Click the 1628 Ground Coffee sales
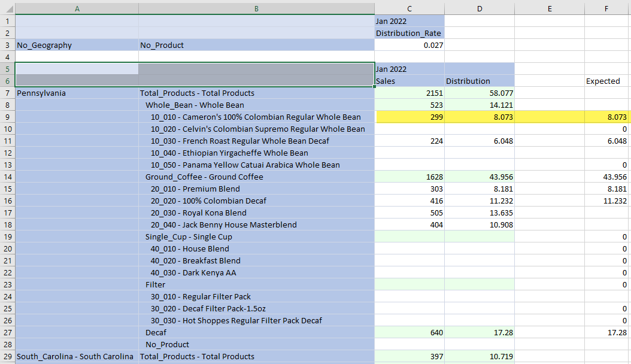This screenshot has width=631, height=364. (x=409, y=177)
